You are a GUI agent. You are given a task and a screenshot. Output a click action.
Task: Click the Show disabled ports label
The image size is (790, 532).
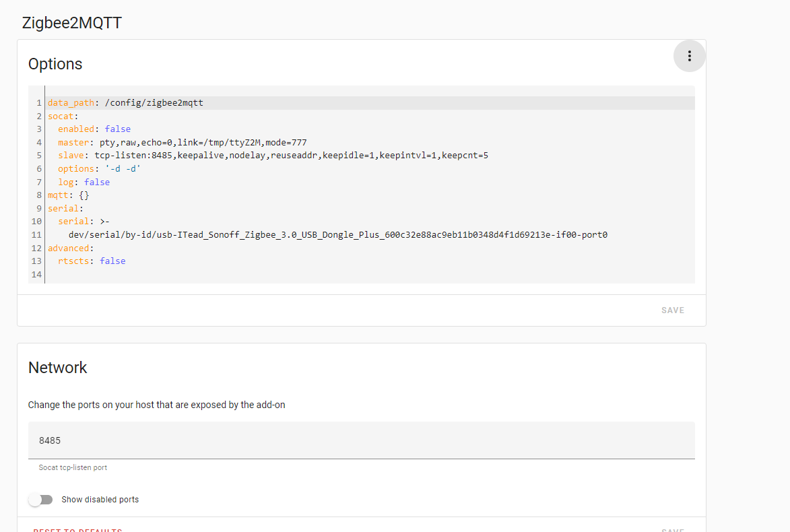[100, 500]
